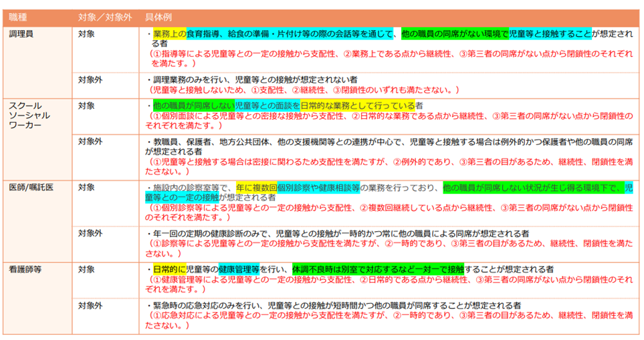The height and width of the screenshot is (340, 644).
Task: Select cyan highlighted 個別診察や健康相談等 text
Action: coord(318,188)
